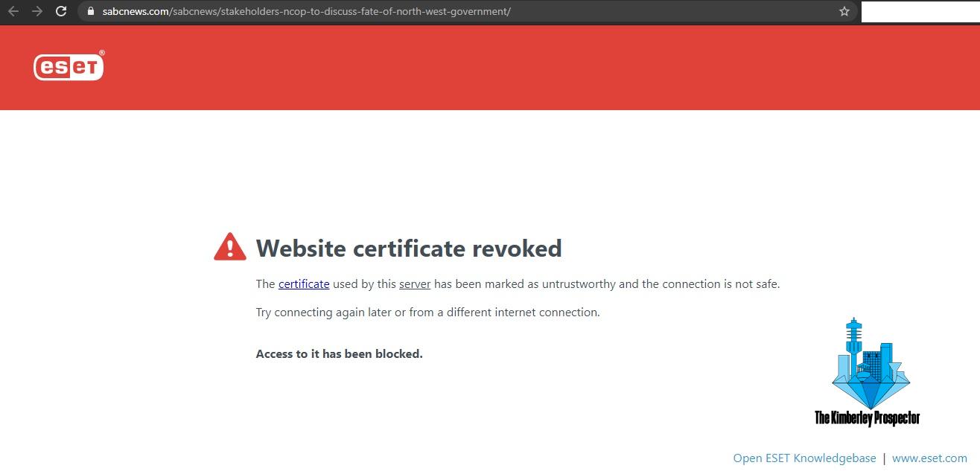This screenshot has width=980, height=471.
Task: View site info via padlock icon
Action: point(90,11)
